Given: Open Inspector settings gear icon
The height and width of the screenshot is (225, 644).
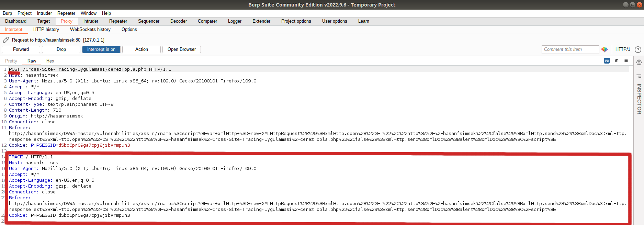Looking at the screenshot, I should [x=639, y=62].
